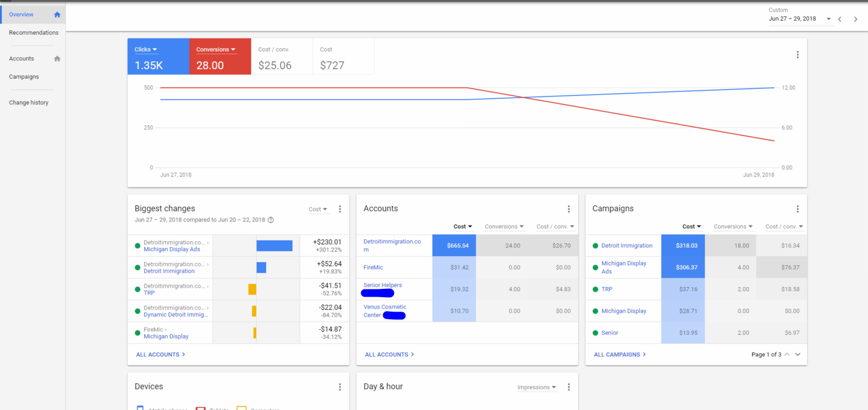The height and width of the screenshot is (410, 868).
Task: Sort Accounts card by Cost column
Action: 463,227
